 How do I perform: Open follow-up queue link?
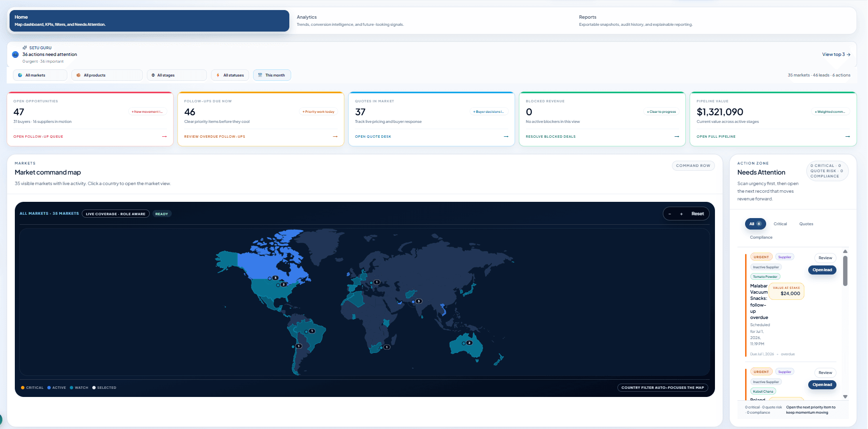point(38,137)
